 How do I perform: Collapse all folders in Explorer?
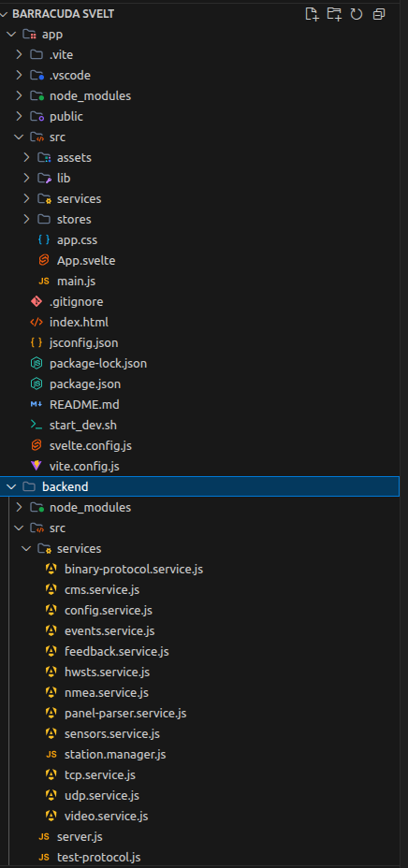pos(379,14)
